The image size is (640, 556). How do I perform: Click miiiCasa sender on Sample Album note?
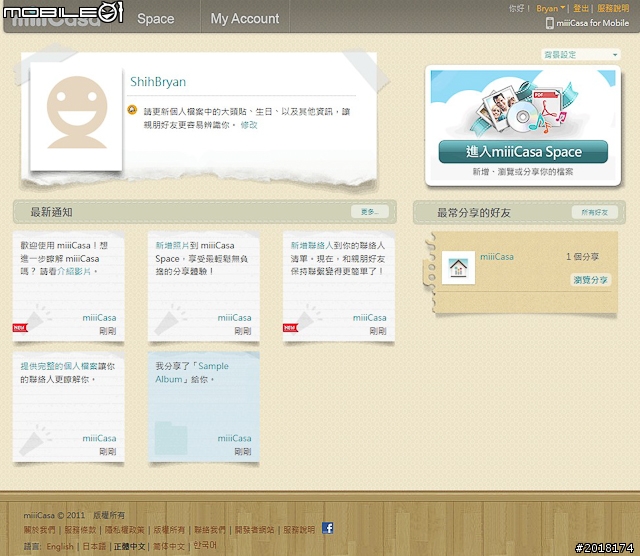[x=234, y=438]
